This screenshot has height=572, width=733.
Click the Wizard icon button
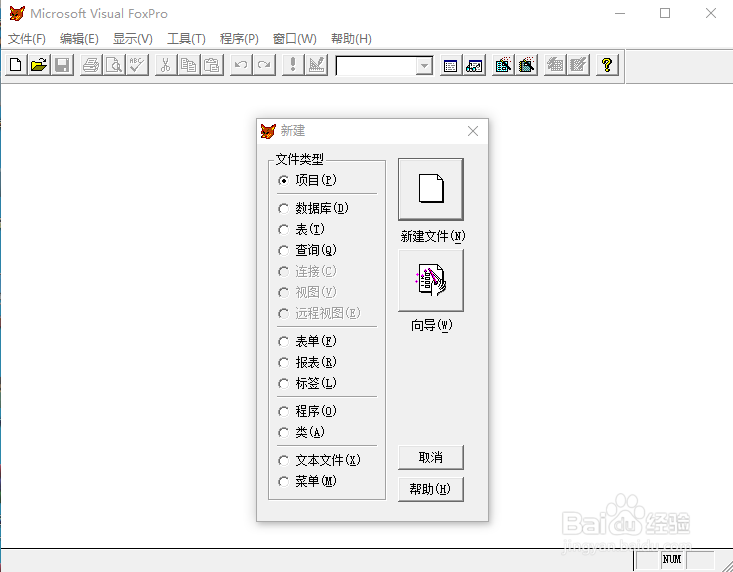point(431,280)
